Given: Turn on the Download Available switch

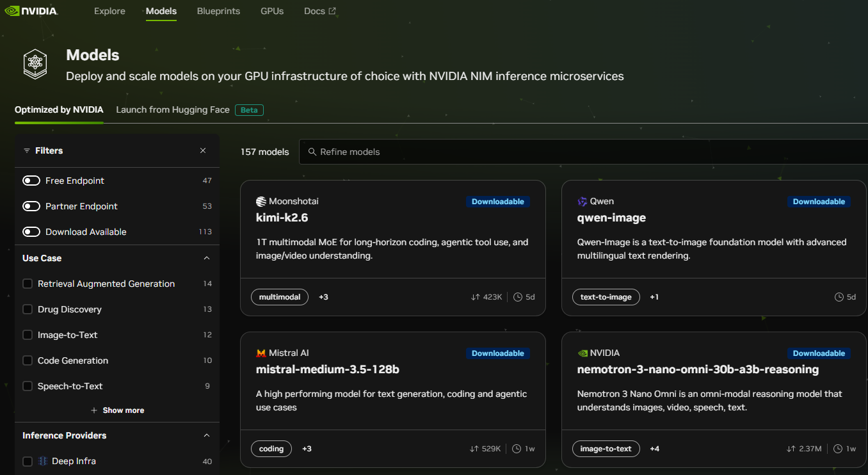Looking at the screenshot, I should [31, 232].
